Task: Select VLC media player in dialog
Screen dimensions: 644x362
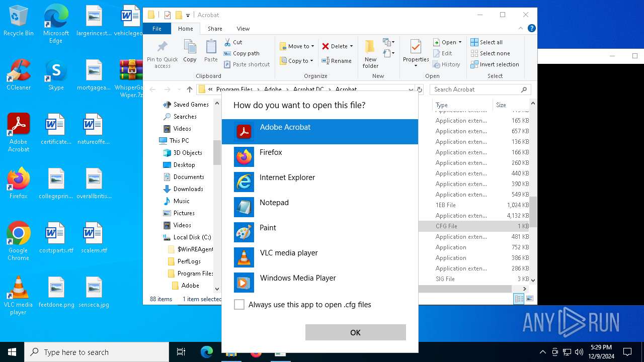Action: click(x=319, y=257)
